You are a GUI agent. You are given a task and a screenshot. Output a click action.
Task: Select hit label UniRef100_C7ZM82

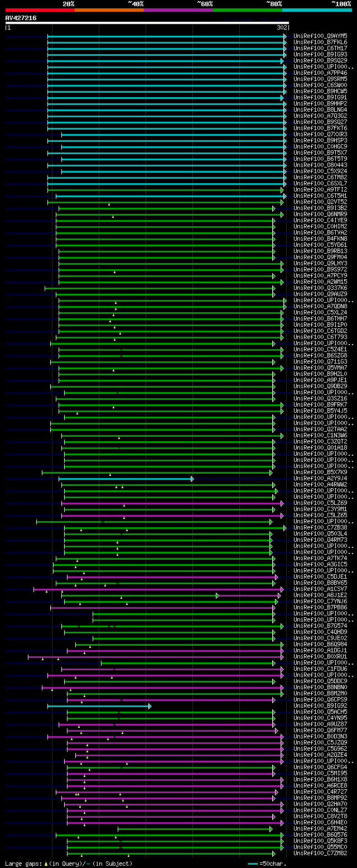tap(321, 853)
